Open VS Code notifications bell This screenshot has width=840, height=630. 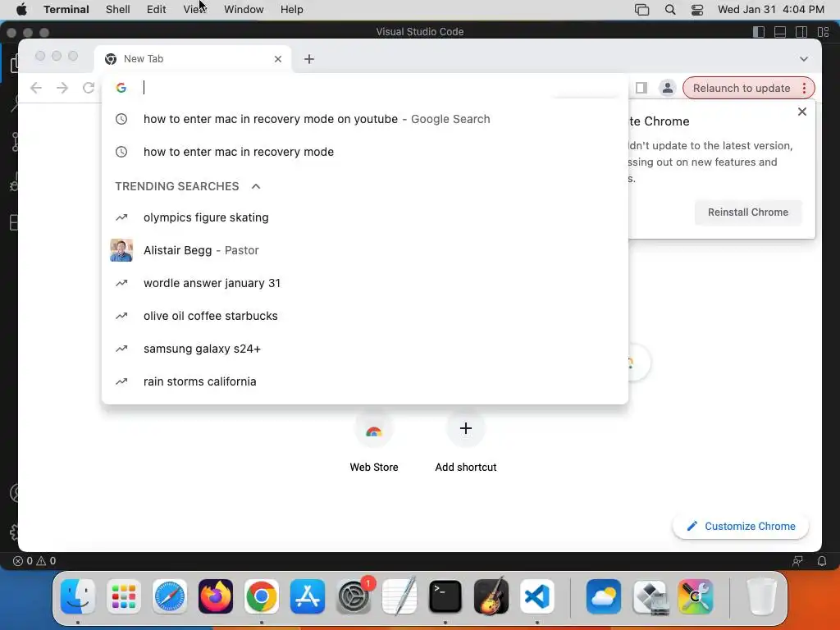click(822, 561)
